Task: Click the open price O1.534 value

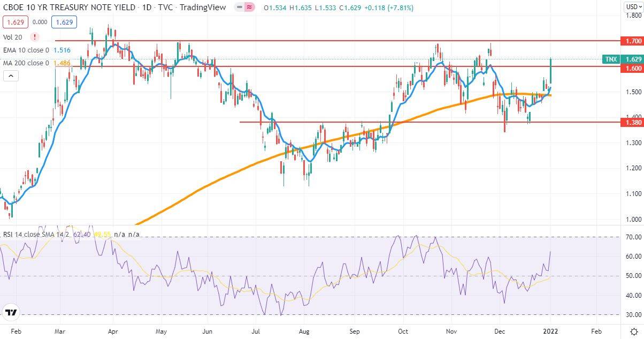Action: point(274,8)
